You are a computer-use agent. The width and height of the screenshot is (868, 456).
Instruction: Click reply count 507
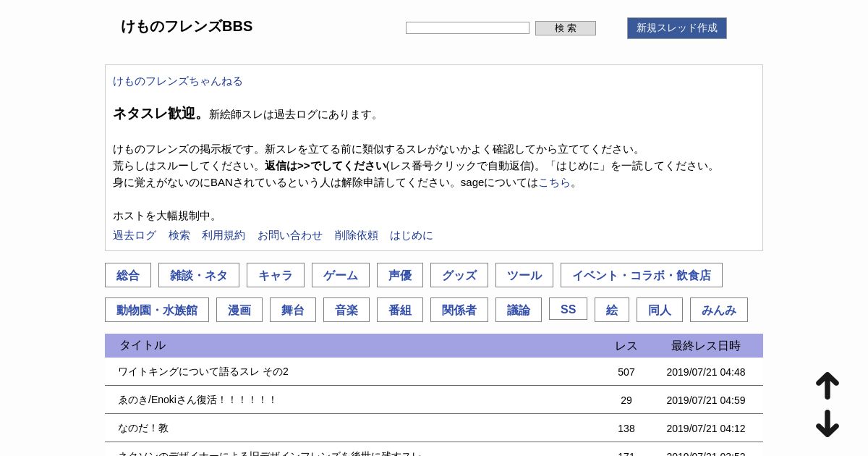click(626, 372)
